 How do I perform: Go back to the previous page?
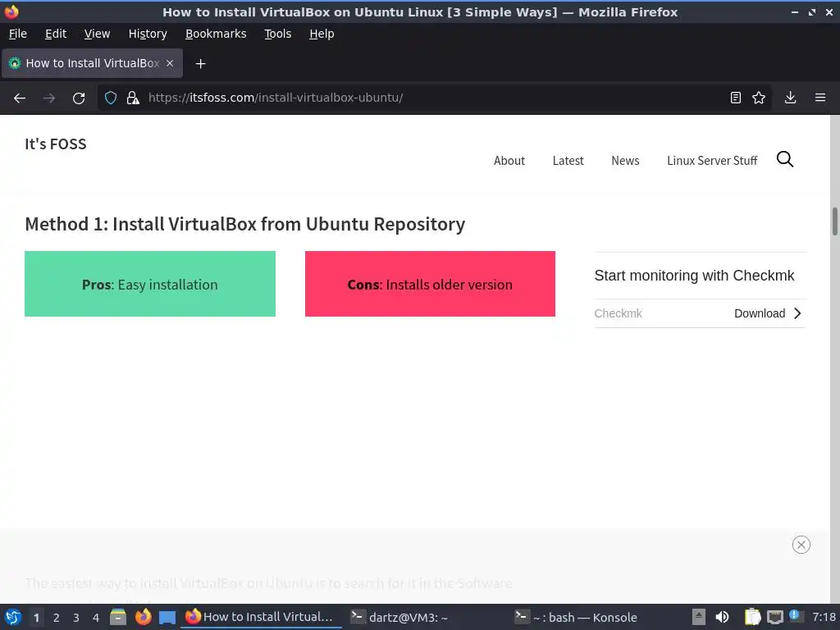(x=20, y=98)
